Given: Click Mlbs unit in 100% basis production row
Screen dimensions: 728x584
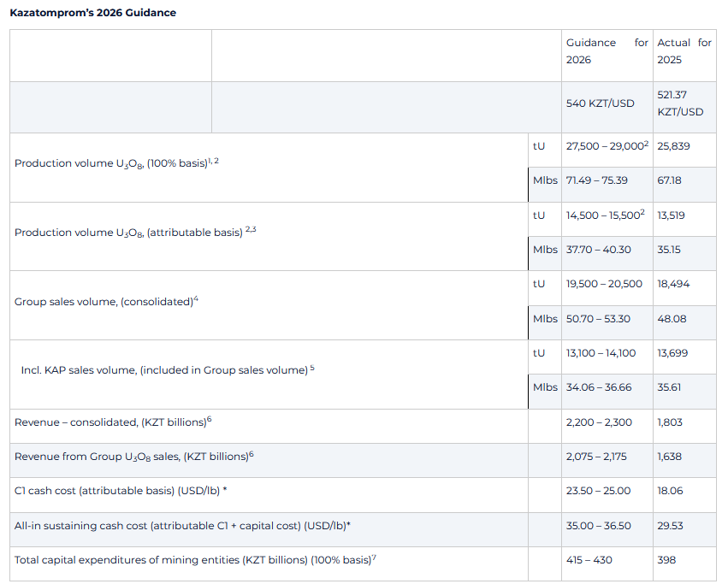Looking at the screenshot, I should pyautogui.click(x=545, y=180).
